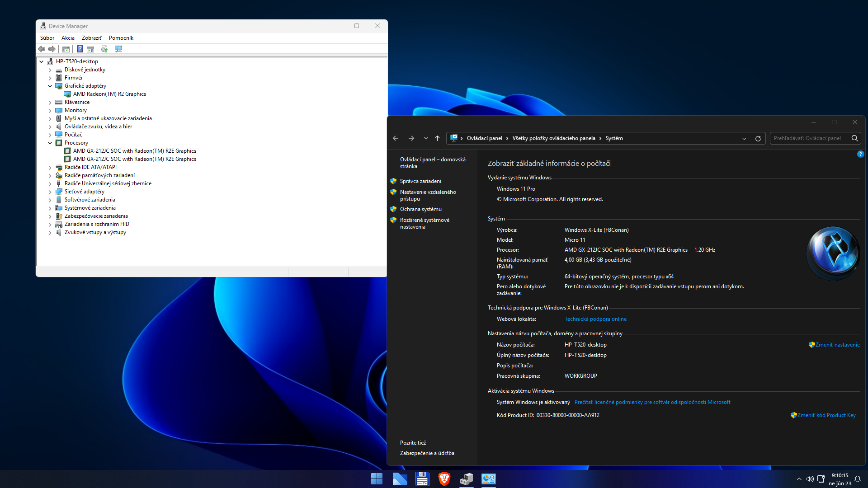Open Ochrana systému link
The image size is (868, 488).
coord(421,209)
